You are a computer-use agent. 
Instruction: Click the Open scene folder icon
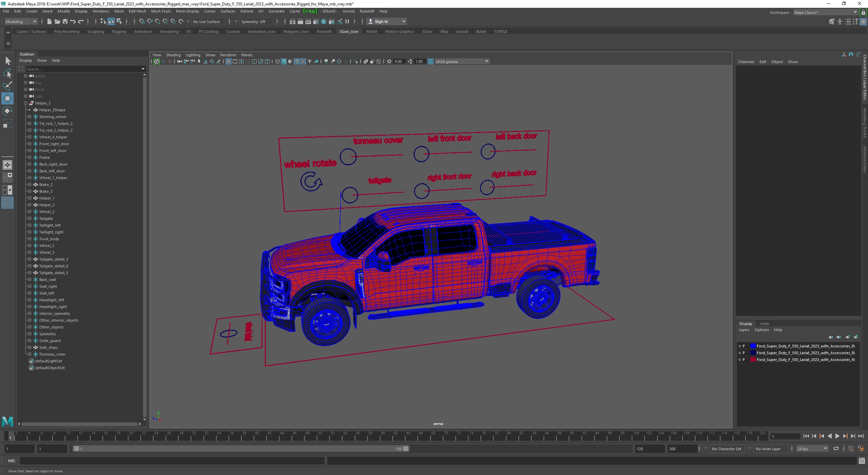[x=57, y=21]
